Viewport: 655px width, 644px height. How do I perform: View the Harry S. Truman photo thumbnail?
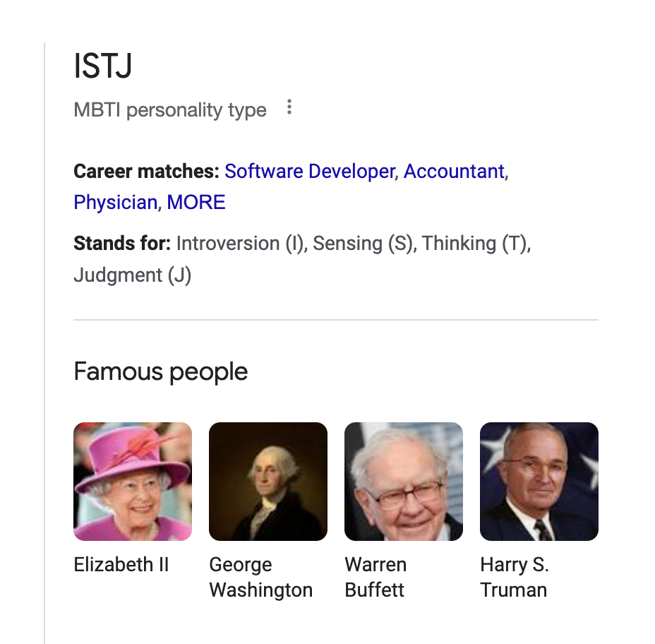tap(539, 482)
